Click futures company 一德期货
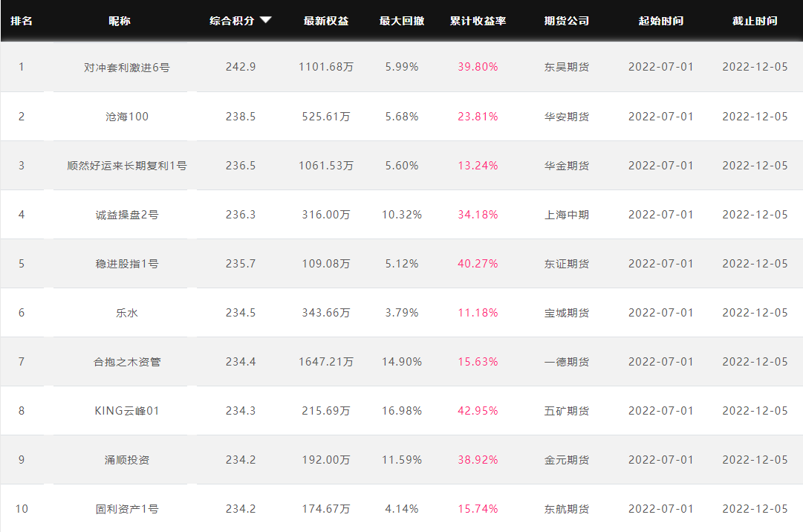 [x=566, y=362]
